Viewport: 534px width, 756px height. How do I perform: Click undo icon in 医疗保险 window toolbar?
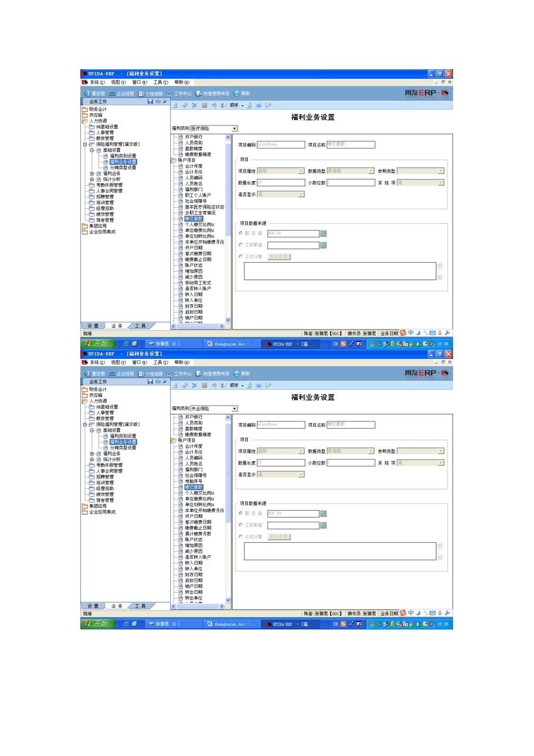214,105
